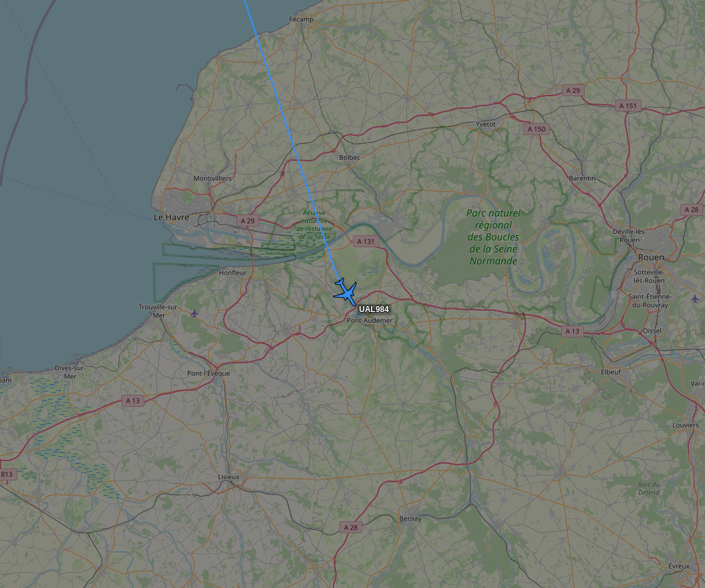Select the blue UAL984 aircraft icon
The height and width of the screenshot is (588, 705).
pyautogui.click(x=345, y=292)
